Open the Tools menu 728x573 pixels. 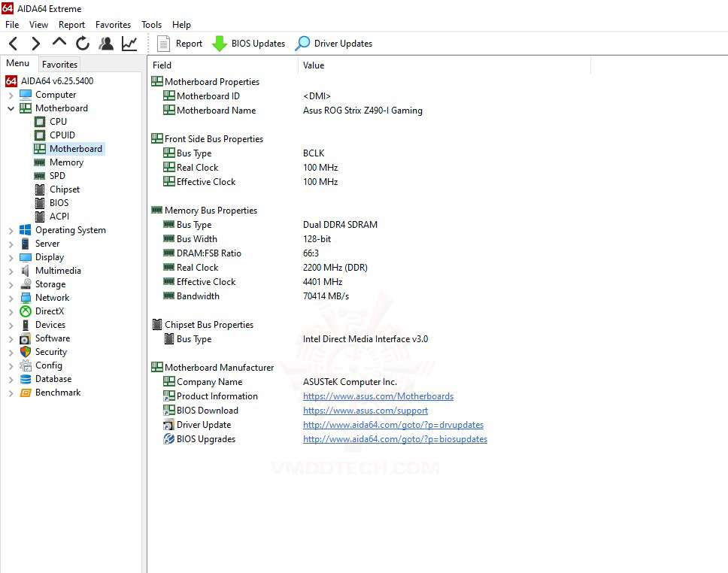[151, 25]
